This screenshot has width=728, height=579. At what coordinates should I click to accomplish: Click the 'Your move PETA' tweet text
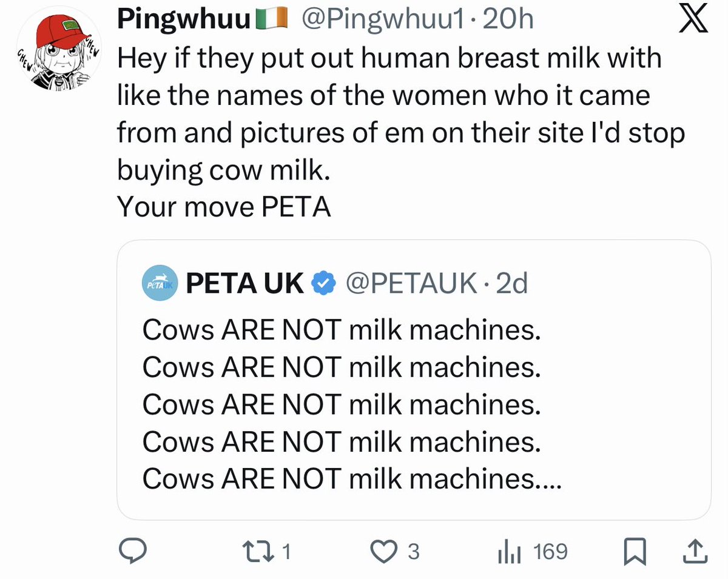223,208
